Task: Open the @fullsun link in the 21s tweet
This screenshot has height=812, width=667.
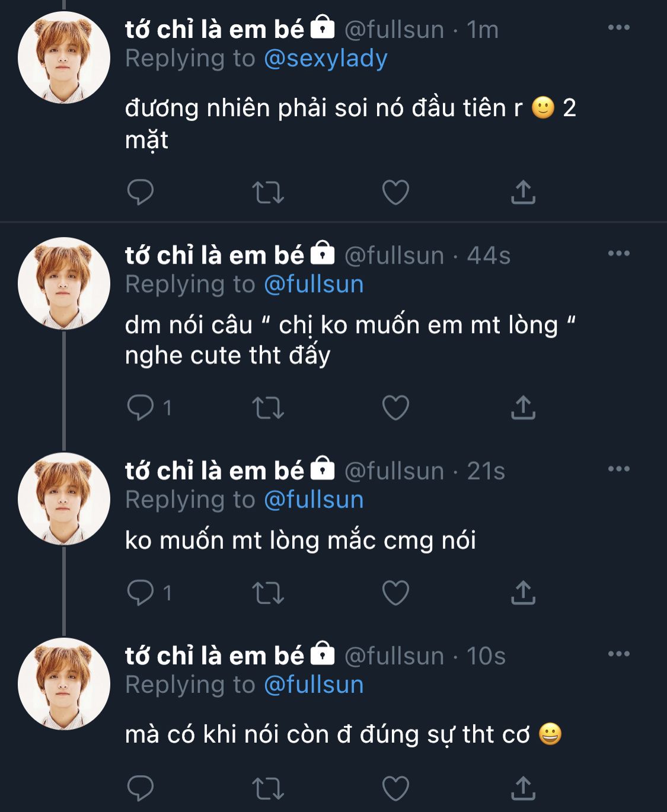Action: pyautogui.click(x=314, y=500)
